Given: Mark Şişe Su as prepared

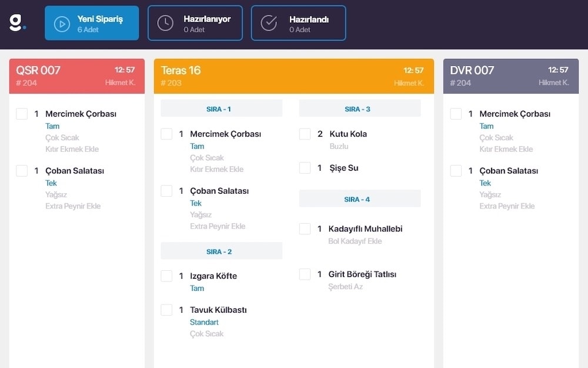Looking at the screenshot, I should pyautogui.click(x=305, y=168).
